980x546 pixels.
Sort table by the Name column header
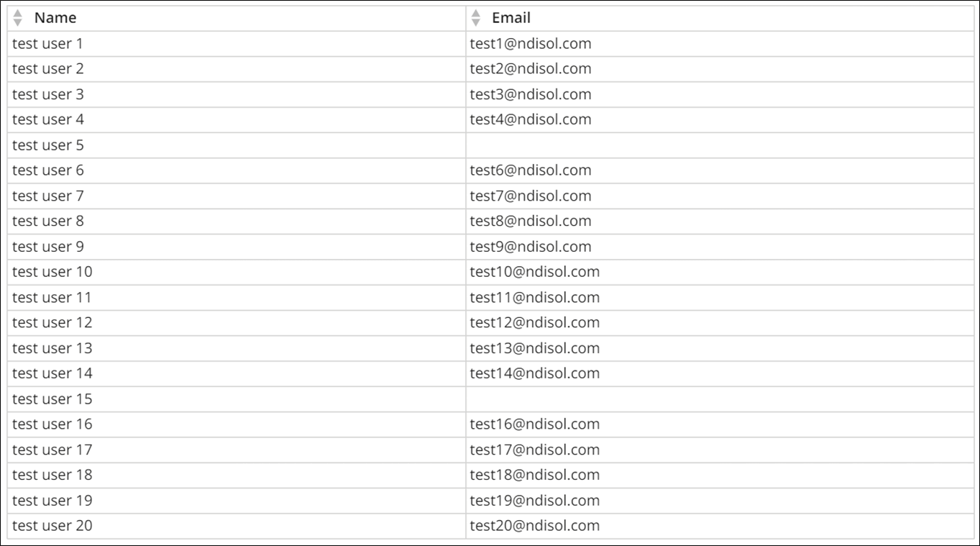coord(236,18)
